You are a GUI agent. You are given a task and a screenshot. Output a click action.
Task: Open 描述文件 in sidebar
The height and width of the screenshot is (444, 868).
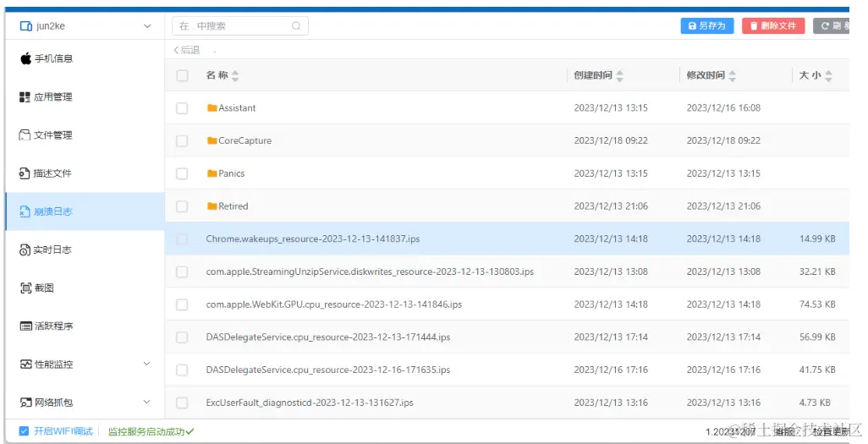tap(85, 173)
